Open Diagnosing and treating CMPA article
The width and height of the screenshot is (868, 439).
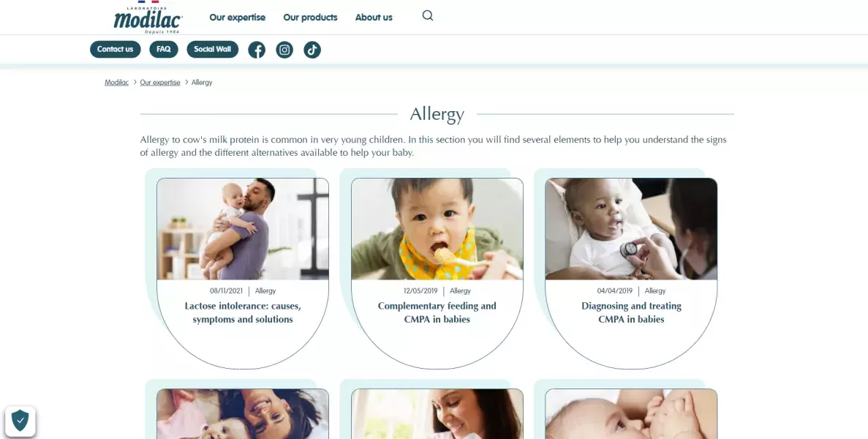point(631,312)
